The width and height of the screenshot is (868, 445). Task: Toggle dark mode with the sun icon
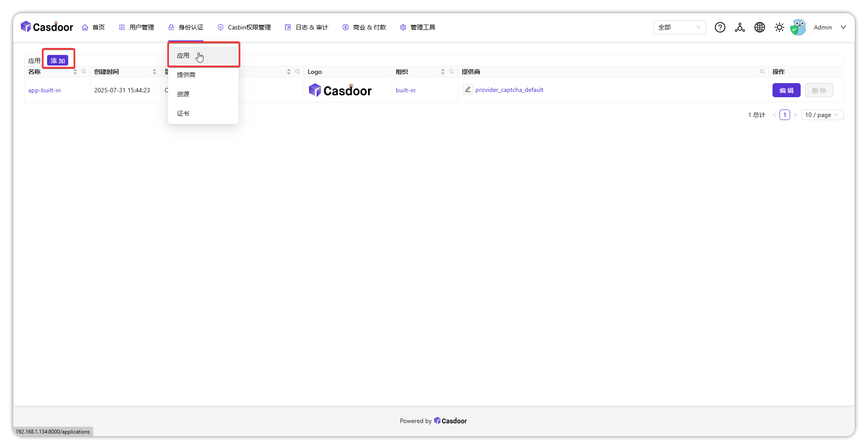click(779, 27)
